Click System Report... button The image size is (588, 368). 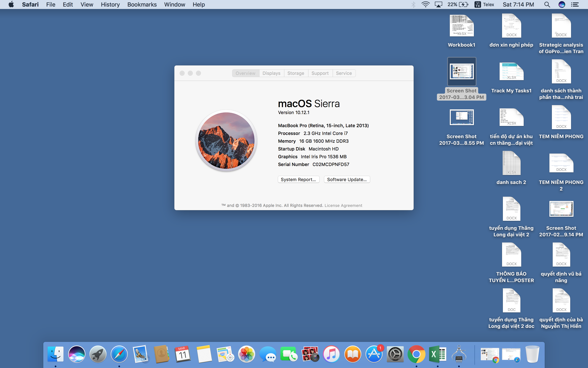tap(298, 179)
